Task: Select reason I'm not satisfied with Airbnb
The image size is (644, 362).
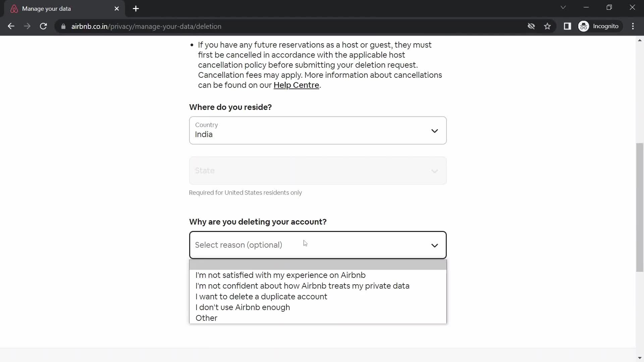Action: (x=280, y=275)
